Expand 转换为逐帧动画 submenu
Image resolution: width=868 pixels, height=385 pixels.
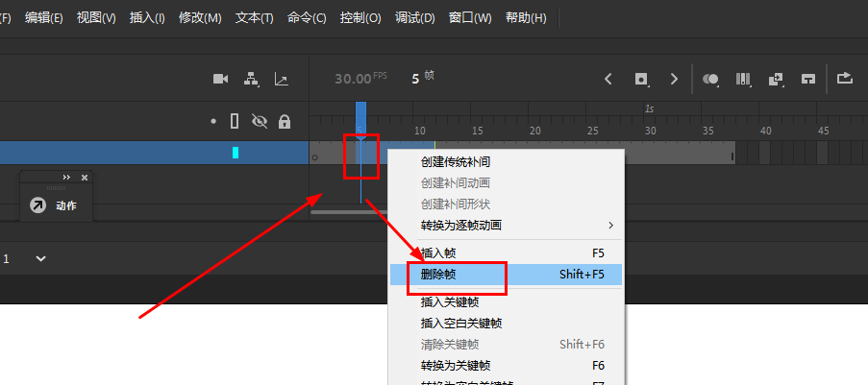(507, 225)
